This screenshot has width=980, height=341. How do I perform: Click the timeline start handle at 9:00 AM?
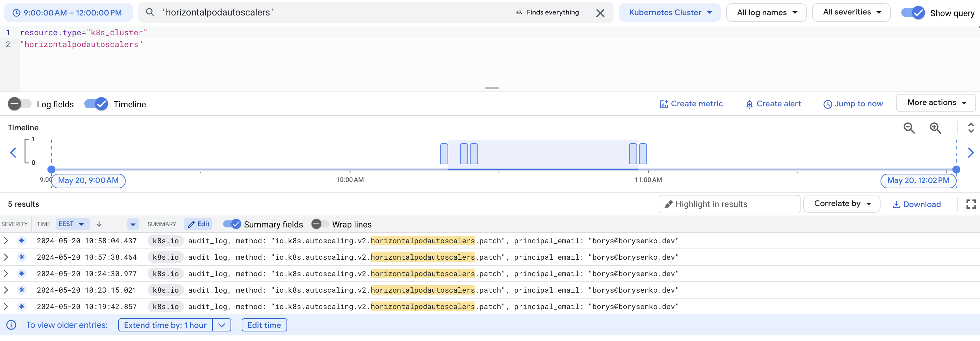(x=51, y=170)
